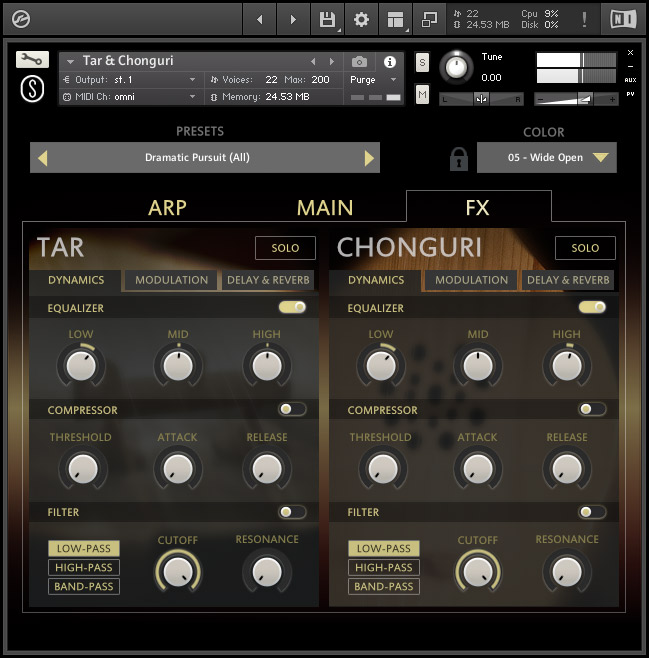Enable the Chonguri Filter switch
This screenshot has width=649, height=658.
(592, 512)
